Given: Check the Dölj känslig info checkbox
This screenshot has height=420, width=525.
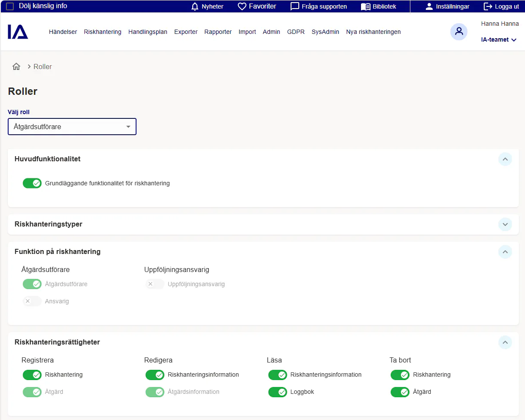Looking at the screenshot, I should pyautogui.click(x=10, y=6).
